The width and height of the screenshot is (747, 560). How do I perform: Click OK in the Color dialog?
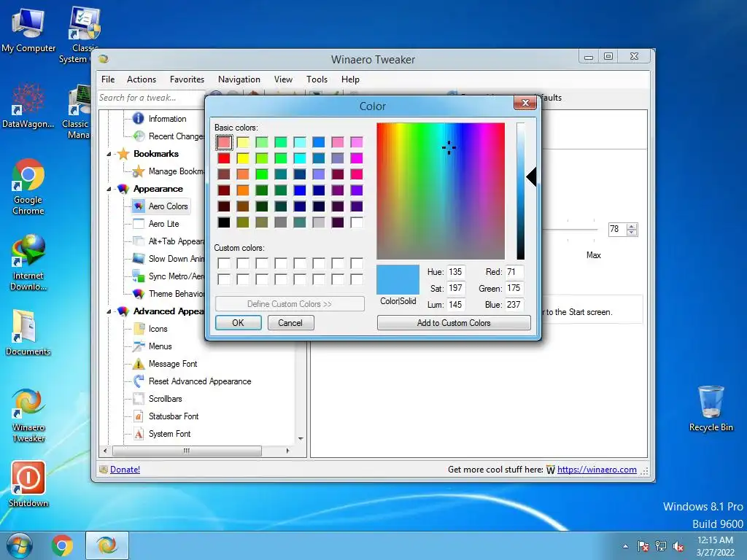point(239,323)
